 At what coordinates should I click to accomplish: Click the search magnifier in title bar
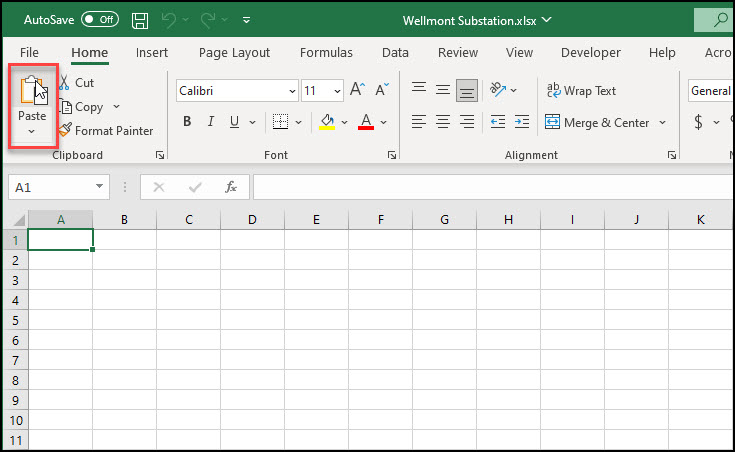720,20
